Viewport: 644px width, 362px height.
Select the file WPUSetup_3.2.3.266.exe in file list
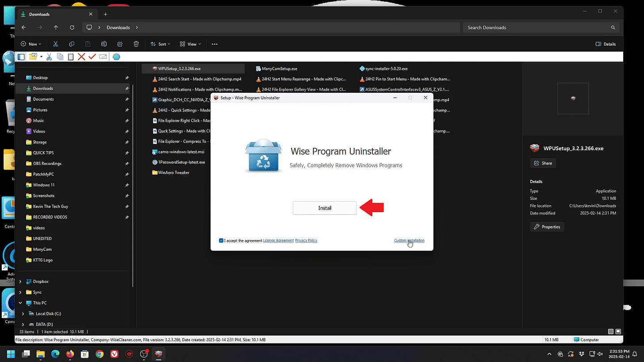pos(193,69)
